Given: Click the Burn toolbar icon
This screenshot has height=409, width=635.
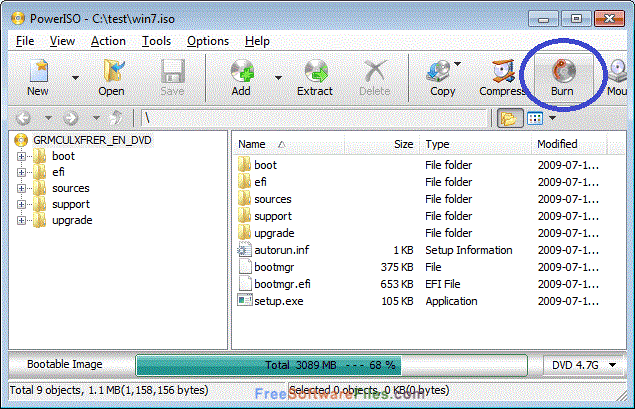Looking at the screenshot, I should tap(563, 70).
